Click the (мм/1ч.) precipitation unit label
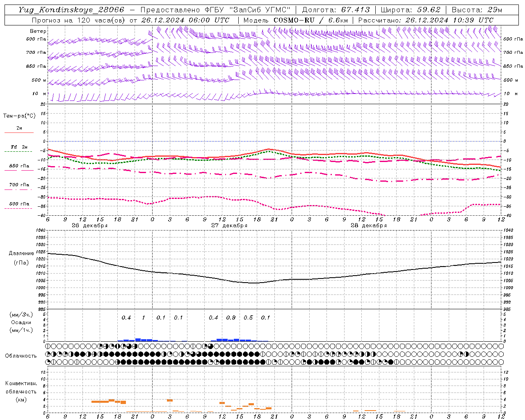This screenshot has width=525, height=420. coord(21,330)
